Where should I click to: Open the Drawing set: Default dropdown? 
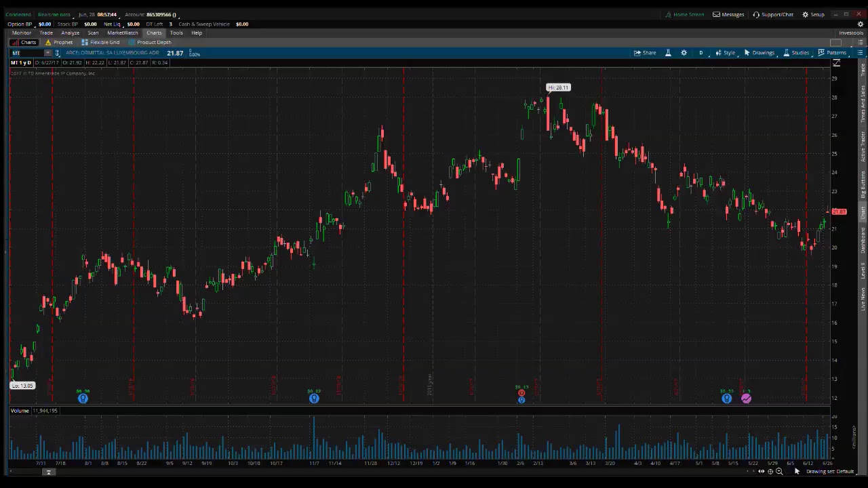pos(830,471)
